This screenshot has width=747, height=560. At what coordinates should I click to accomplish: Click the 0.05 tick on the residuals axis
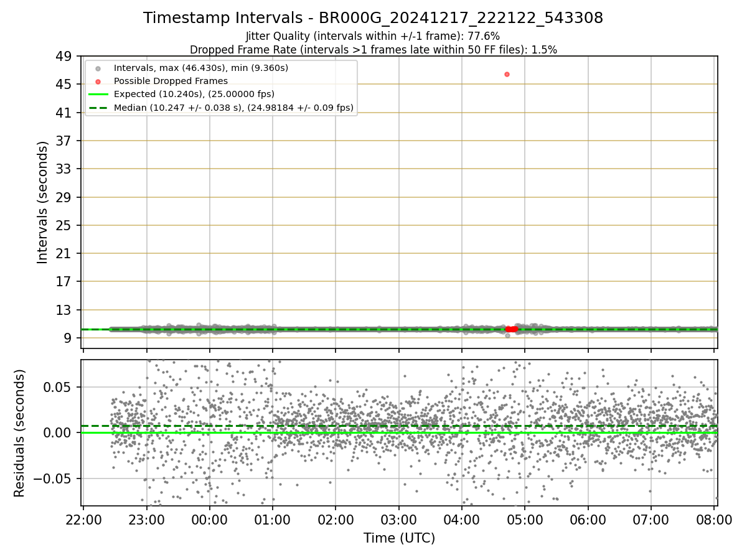coord(58,387)
